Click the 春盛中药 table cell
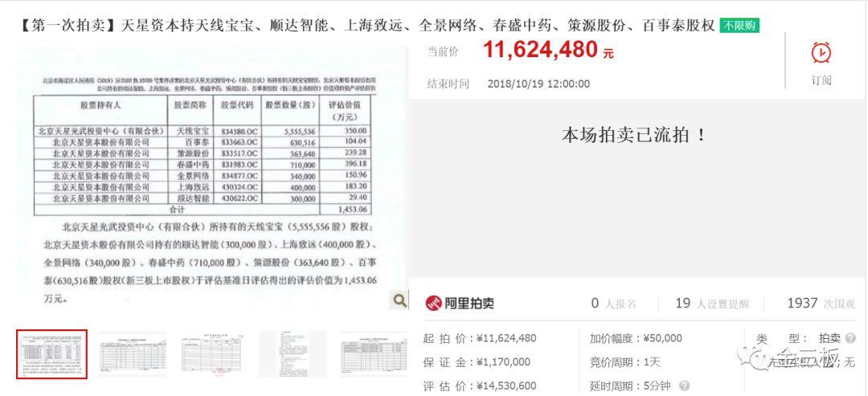868x396 pixels. click(x=190, y=165)
